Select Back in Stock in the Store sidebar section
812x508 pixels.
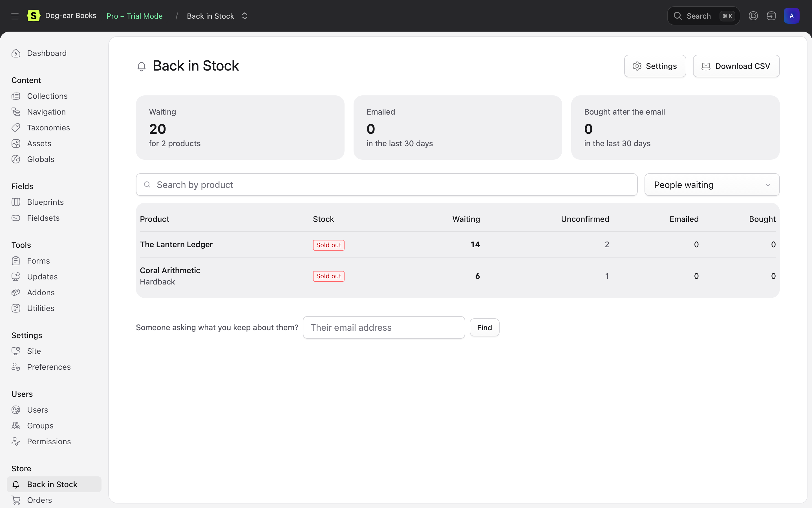click(54, 484)
